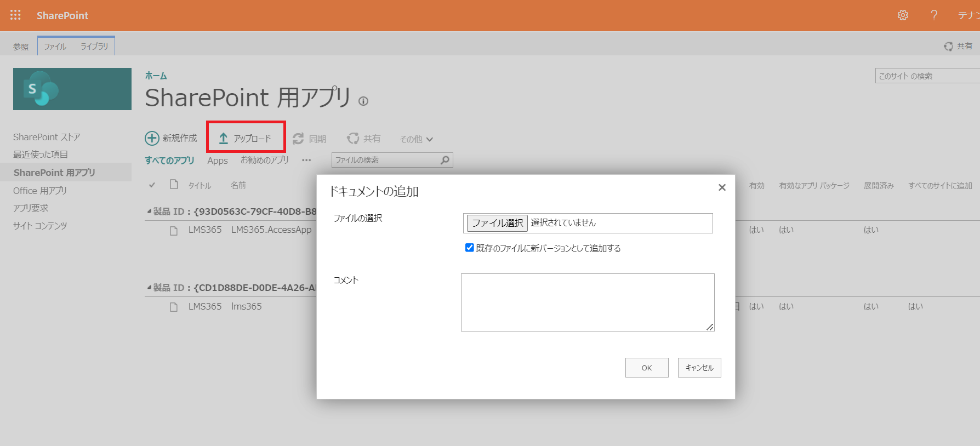Click the help question mark icon
The height and width of the screenshot is (446, 980).
934,15
